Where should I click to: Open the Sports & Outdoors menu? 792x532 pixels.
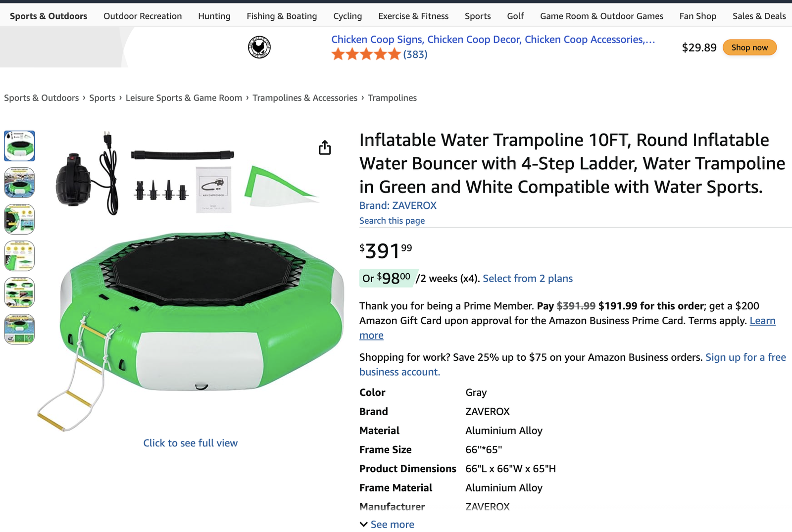pyautogui.click(x=48, y=16)
